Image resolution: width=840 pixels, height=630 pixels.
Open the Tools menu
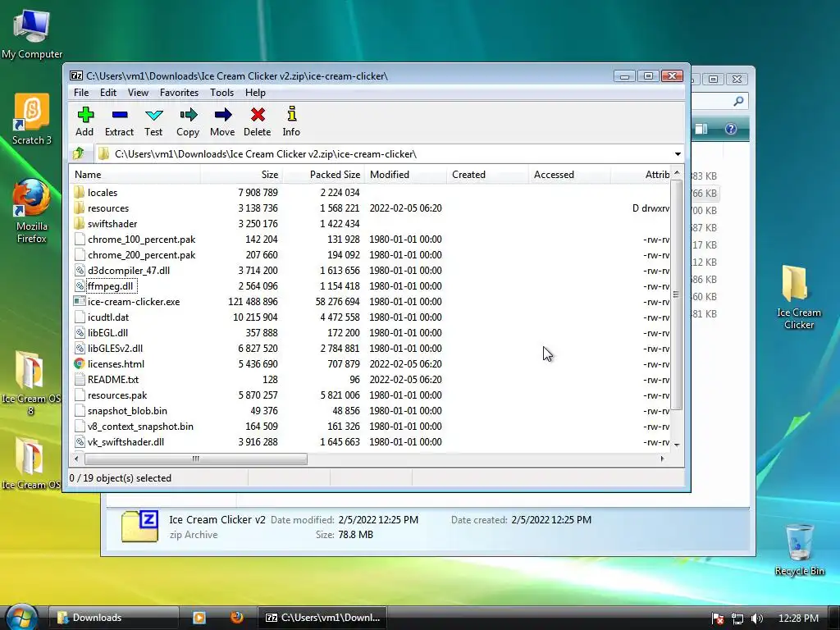pos(221,93)
